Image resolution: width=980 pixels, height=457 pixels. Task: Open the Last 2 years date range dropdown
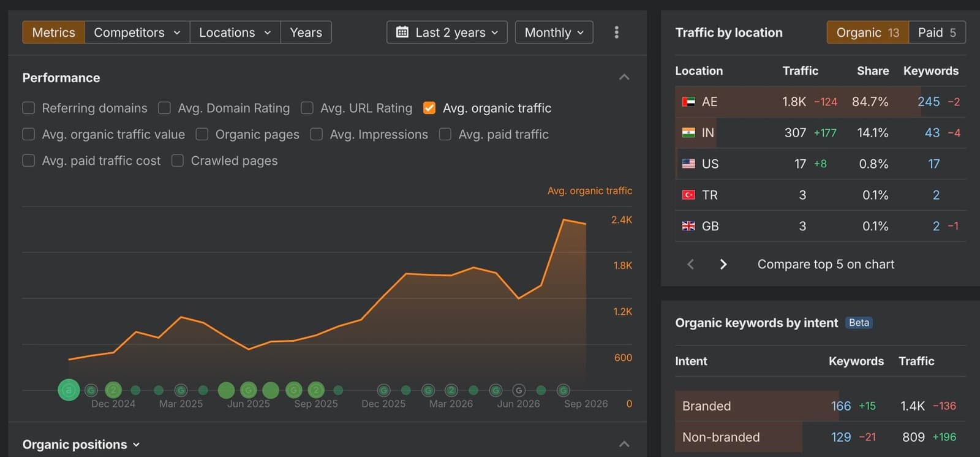coord(447,32)
